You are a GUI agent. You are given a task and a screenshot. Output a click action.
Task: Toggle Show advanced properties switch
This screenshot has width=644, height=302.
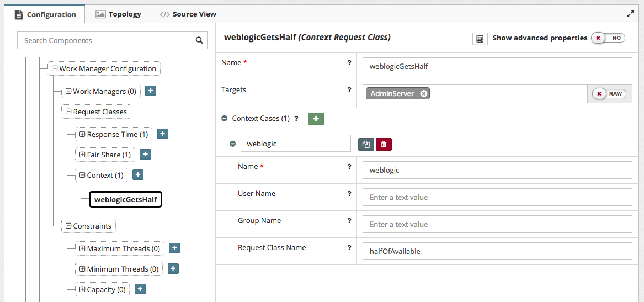[x=608, y=38]
